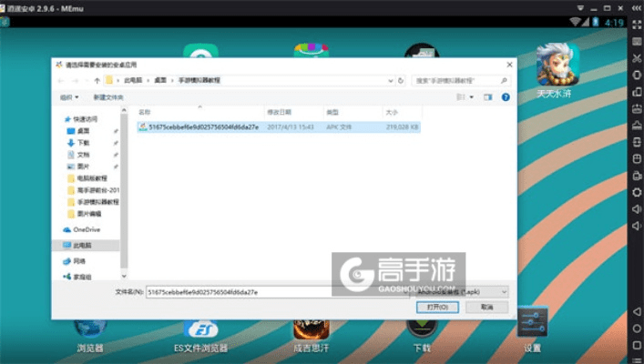This screenshot has width=644, height=364.
Task: Refresh the folder view in dialog
Action: pos(401,81)
